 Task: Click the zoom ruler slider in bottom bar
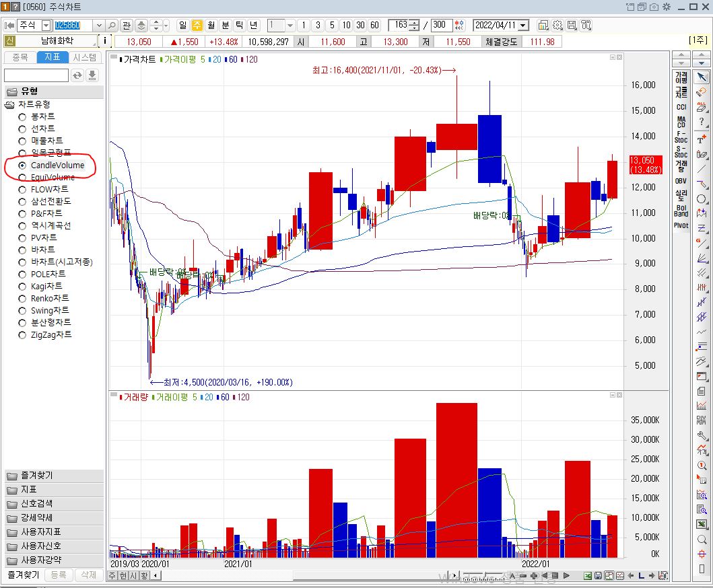coord(485,576)
